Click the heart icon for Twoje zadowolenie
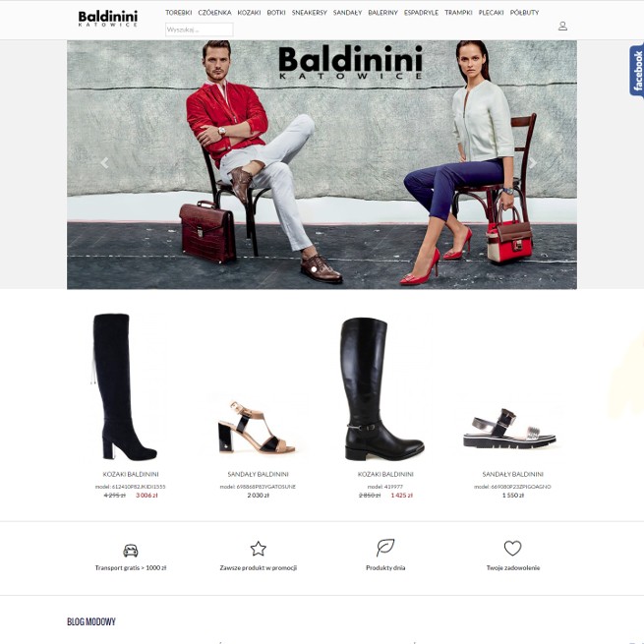 (512, 548)
